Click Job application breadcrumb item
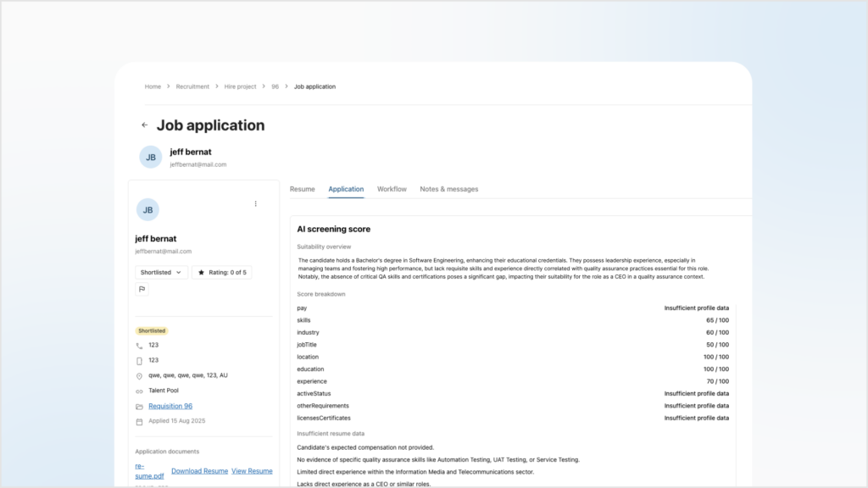Image resolution: width=868 pixels, height=488 pixels. point(314,87)
